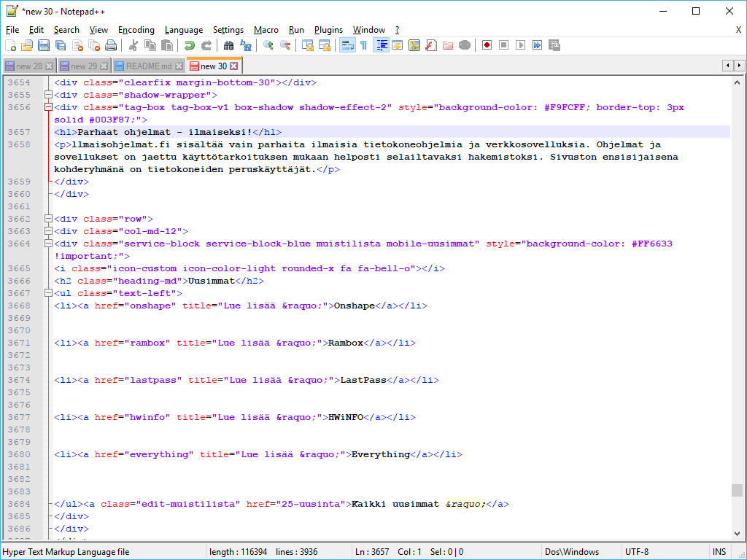Open Find with the binoculars icon
The image size is (747, 560).
coord(228,45)
